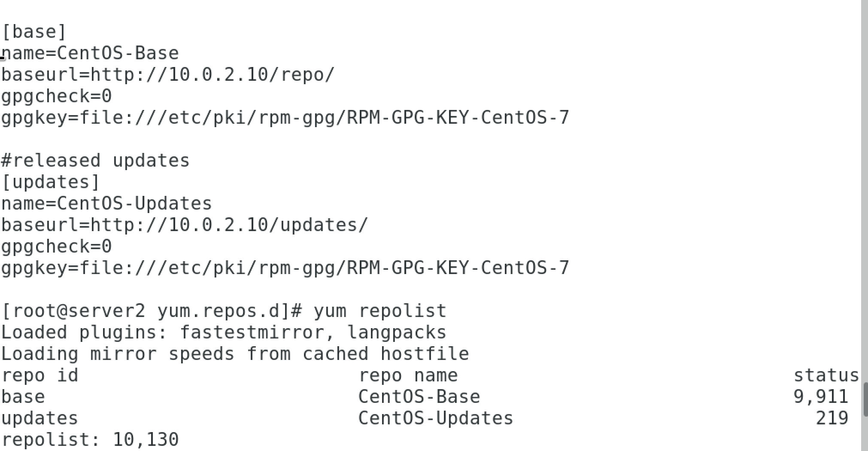Click the yum repolist command prompt
Viewport: 868px width, 451px height.
click(224, 311)
